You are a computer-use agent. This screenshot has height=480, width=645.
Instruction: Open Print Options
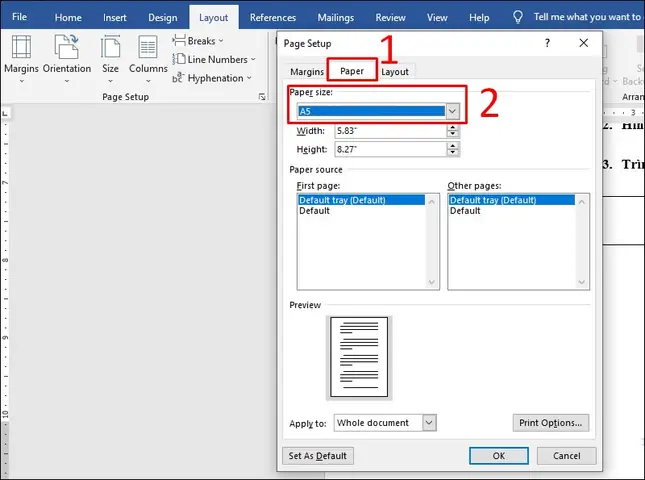point(550,423)
